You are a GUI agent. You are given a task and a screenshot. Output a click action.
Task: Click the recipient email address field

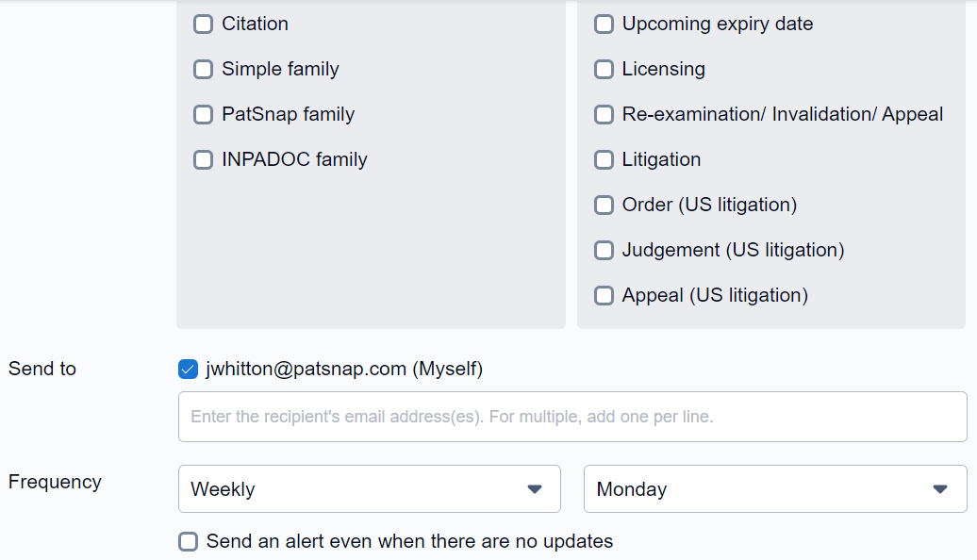572,417
